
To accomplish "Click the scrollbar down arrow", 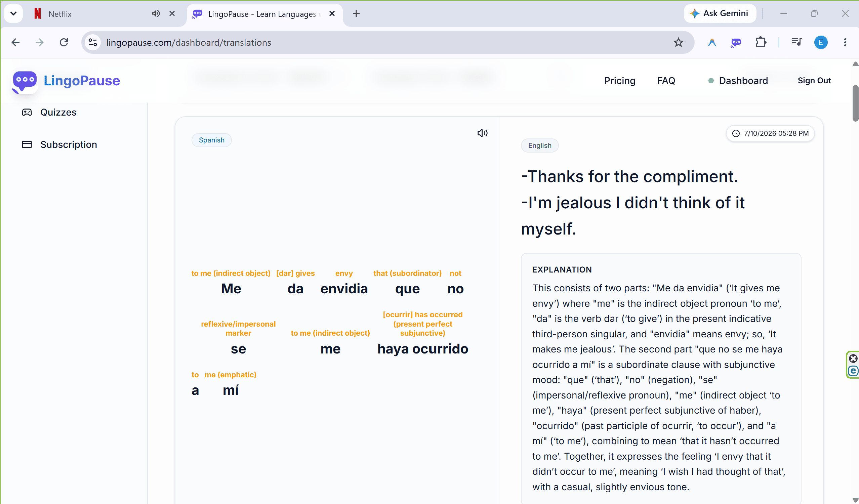I will (x=855, y=500).
